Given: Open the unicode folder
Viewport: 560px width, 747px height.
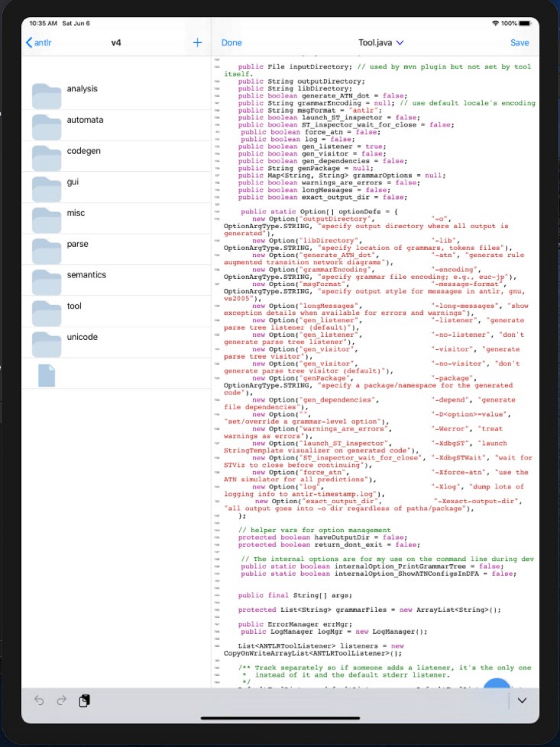Looking at the screenshot, I should (x=82, y=337).
